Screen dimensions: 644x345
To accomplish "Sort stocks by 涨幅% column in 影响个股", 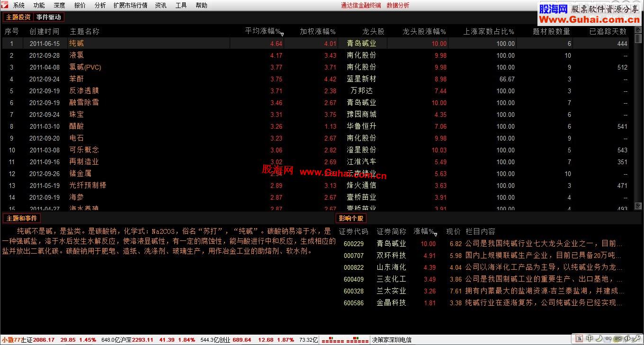I will pyautogui.click(x=424, y=231).
